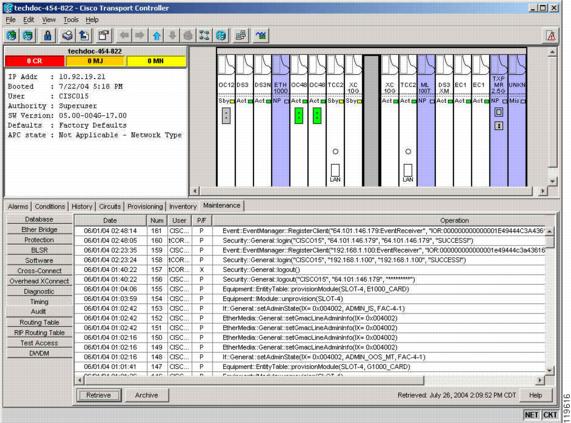Switch to the Provisioning tab

145,206
